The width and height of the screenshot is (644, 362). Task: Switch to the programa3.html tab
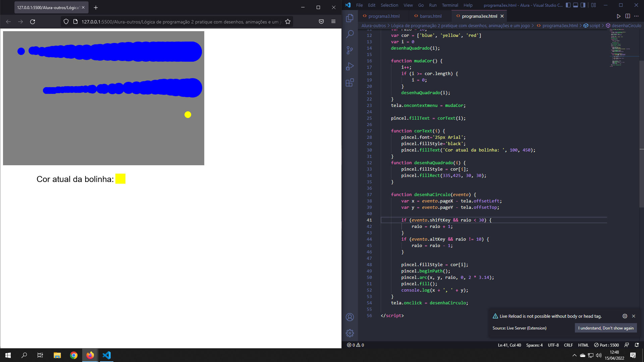pos(383,16)
